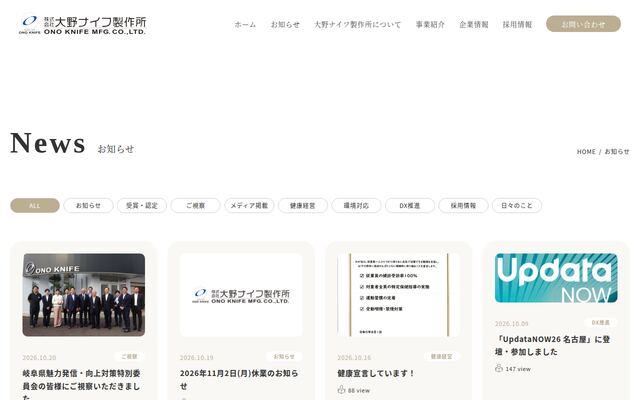The width and height of the screenshot is (640, 400).
Task: Open the ホーム navigation item
Action: click(x=245, y=24)
